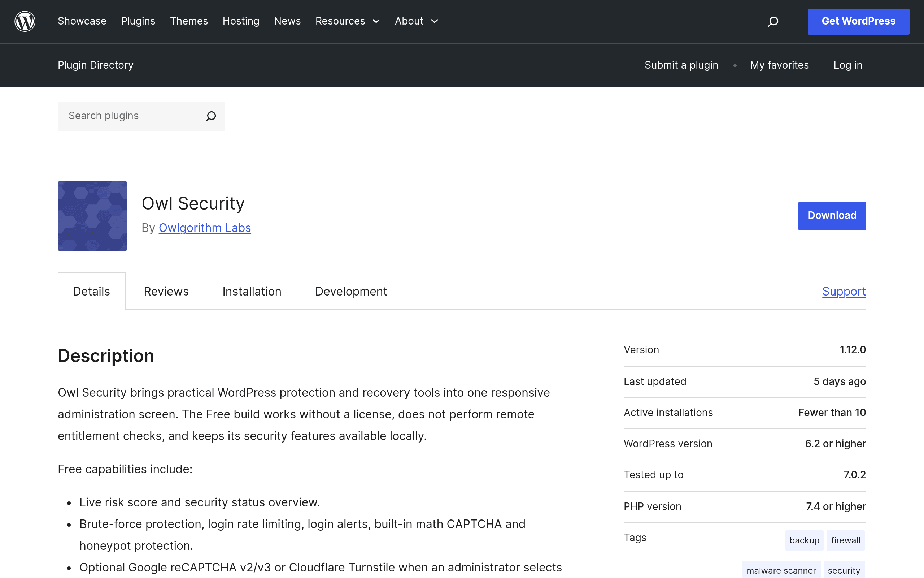924x578 pixels.
Task: Open the Support link
Action: pos(844,291)
